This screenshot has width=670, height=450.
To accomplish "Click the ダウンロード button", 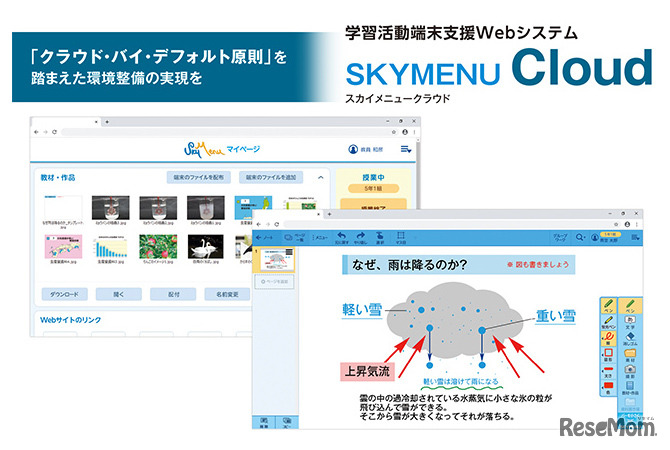I will [65, 294].
